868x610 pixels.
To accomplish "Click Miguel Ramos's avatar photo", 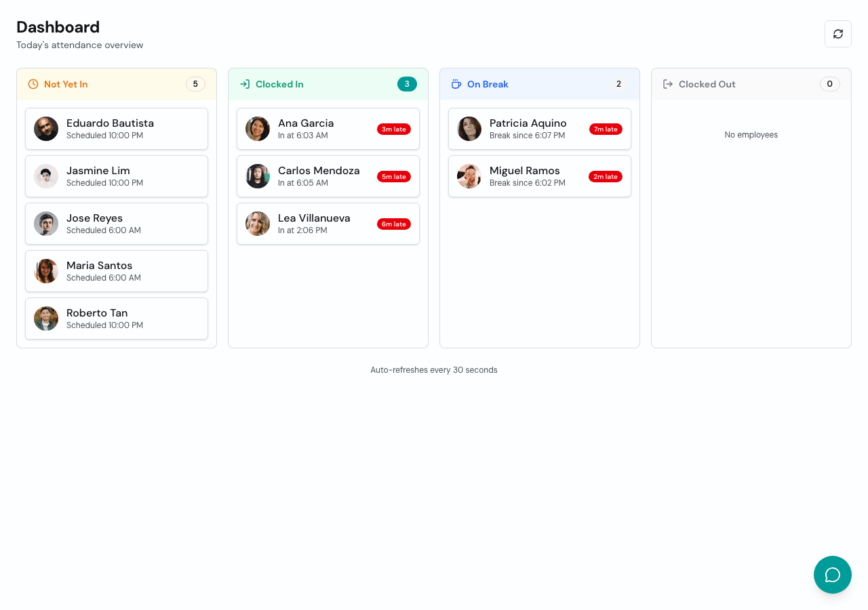I will tap(469, 176).
